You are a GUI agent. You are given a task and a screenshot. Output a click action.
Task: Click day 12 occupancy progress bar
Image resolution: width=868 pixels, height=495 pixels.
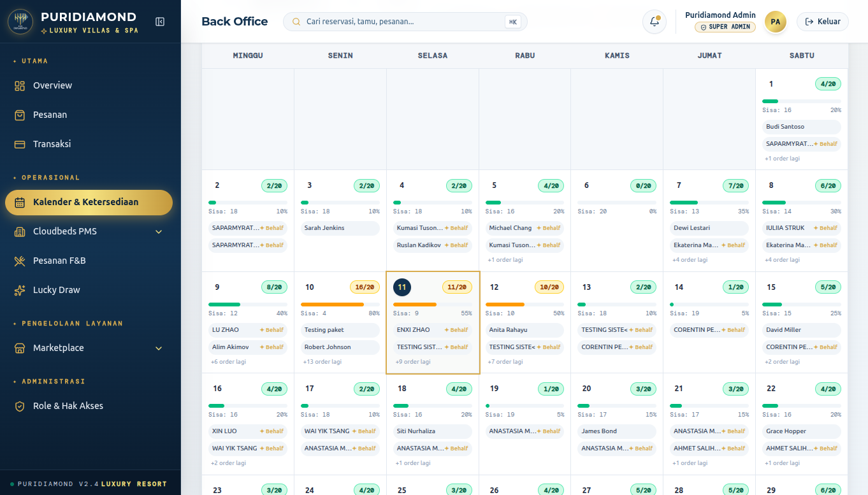(525, 305)
